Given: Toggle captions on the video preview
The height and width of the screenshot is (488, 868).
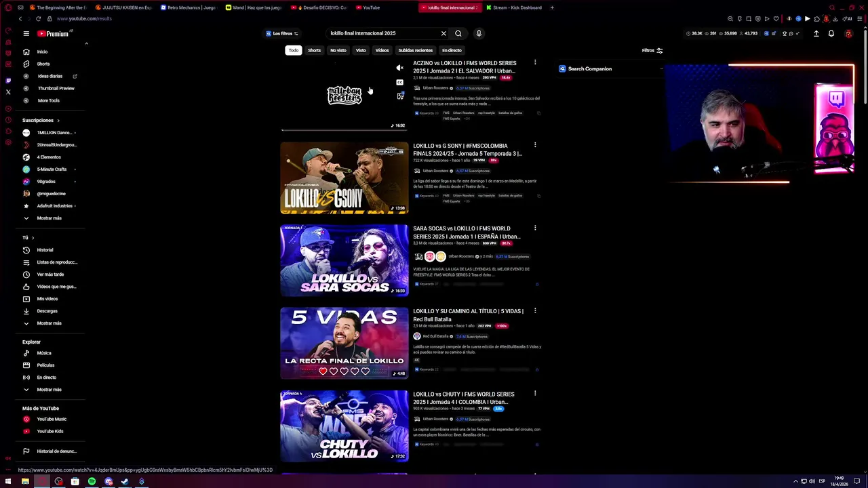Looking at the screenshot, I should coord(400,82).
